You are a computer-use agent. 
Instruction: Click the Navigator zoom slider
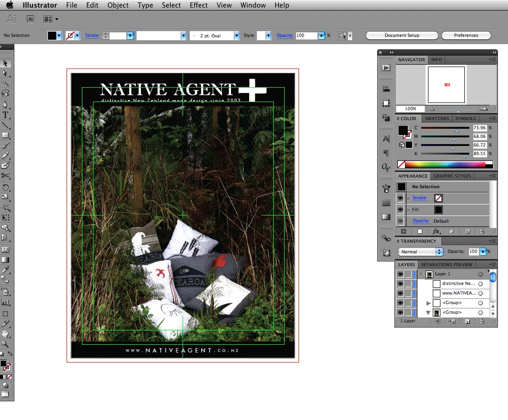pos(458,110)
